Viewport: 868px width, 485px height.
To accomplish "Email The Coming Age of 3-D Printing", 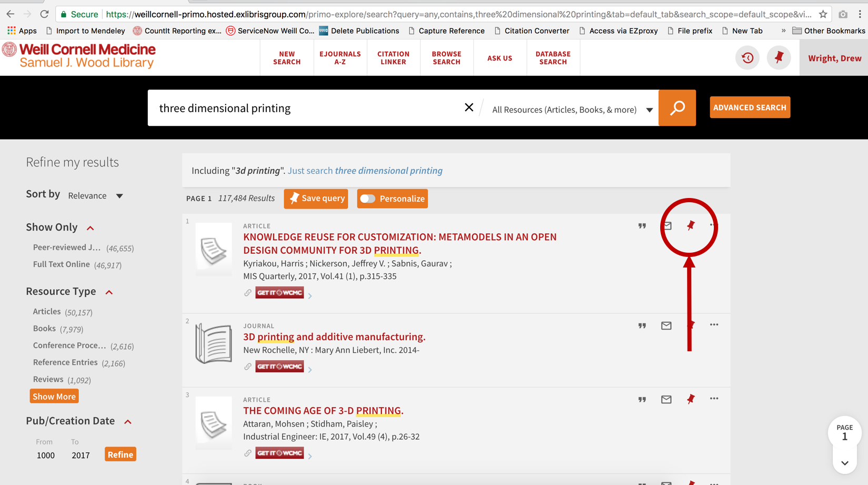I will [666, 399].
